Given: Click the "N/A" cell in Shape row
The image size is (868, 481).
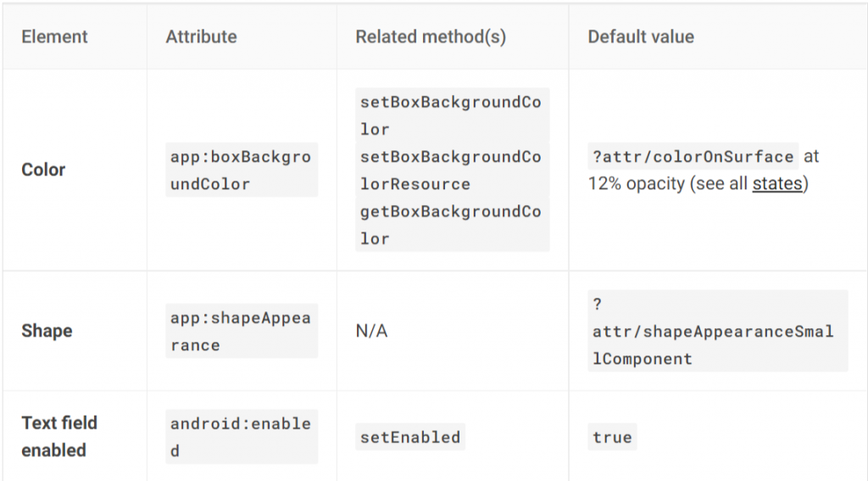Looking at the screenshot, I should click(371, 331).
